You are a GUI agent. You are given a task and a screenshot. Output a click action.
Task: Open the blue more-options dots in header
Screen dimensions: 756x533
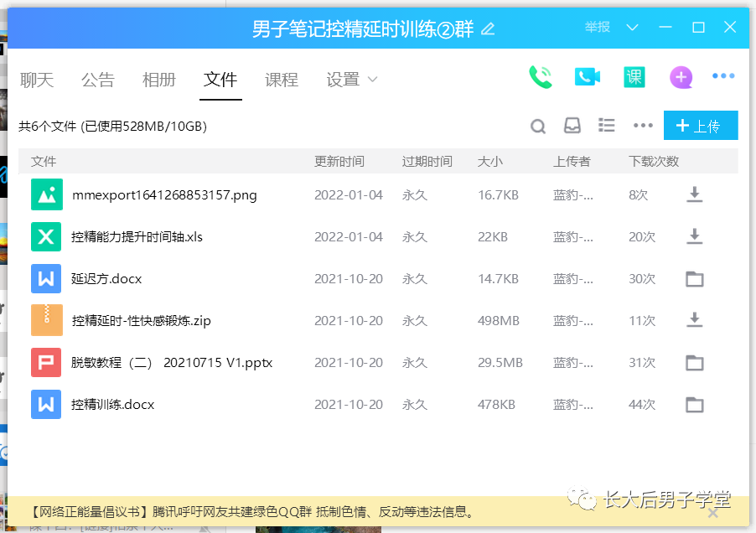[x=723, y=75]
